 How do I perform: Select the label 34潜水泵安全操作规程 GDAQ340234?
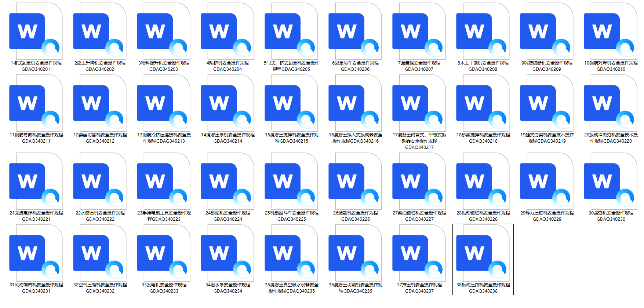228,288
